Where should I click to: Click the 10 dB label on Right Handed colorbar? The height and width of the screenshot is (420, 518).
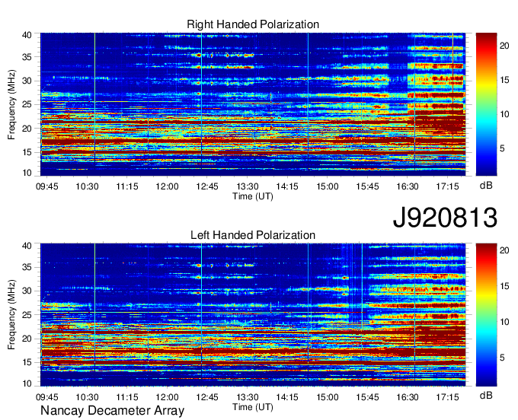click(x=504, y=114)
